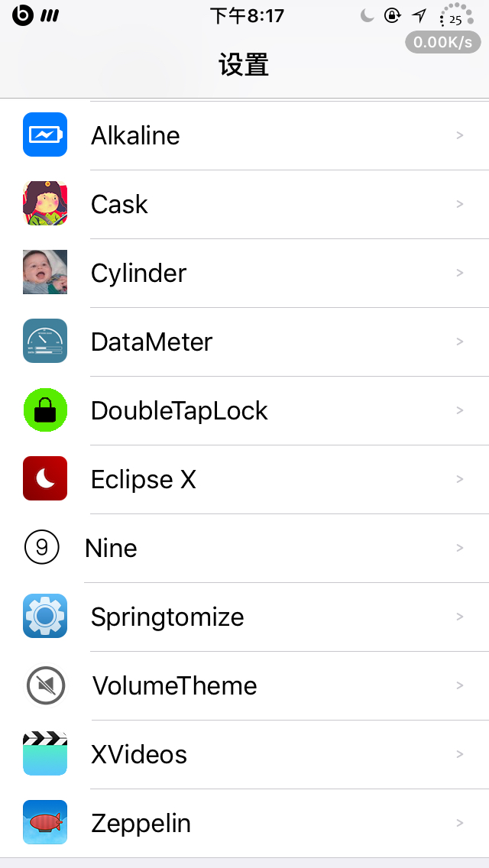489x868 pixels.
Task: Tap the Do Not Disturb moon status icon
Action: (x=368, y=15)
